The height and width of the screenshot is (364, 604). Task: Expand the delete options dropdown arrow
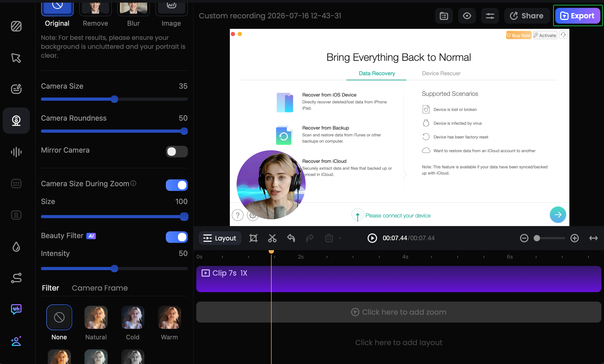pyautogui.click(x=340, y=238)
